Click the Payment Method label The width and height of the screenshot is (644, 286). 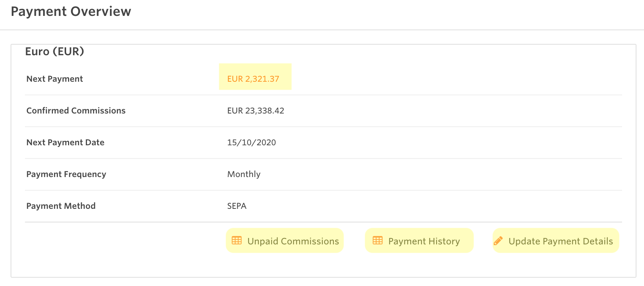click(61, 206)
